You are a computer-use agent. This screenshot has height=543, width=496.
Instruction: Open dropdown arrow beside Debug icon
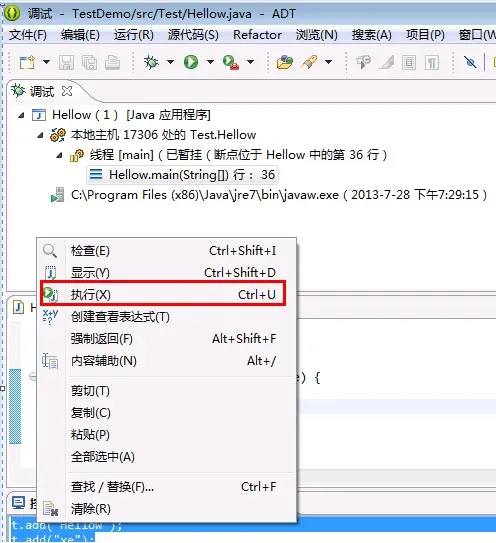click(170, 62)
